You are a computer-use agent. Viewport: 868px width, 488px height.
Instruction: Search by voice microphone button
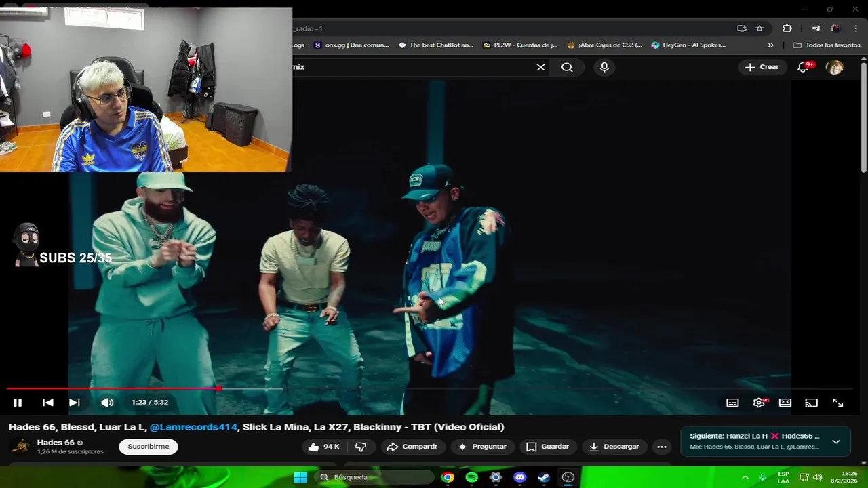[604, 67]
